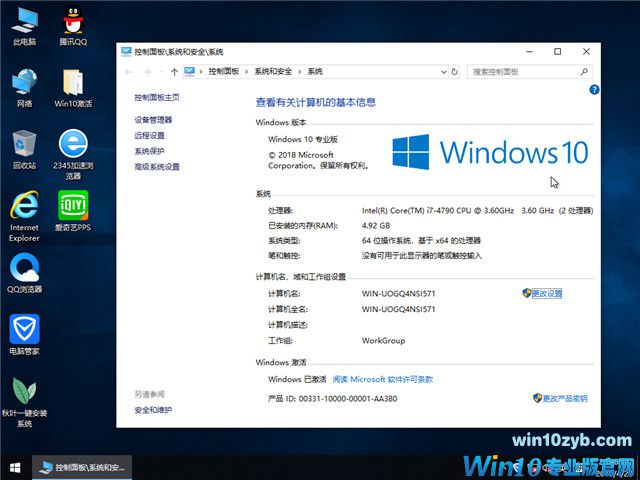This screenshot has height=480, width=640.
Task: Expand the recent locations dropdown arrow
Action: [x=161, y=72]
